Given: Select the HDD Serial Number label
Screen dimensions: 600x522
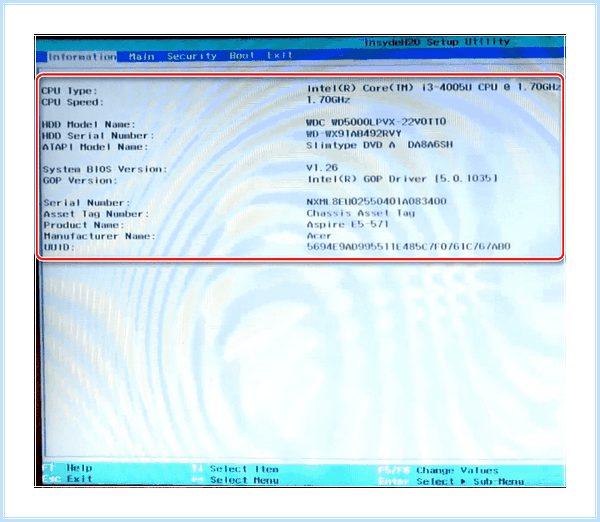Looking at the screenshot, I should click(x=98, y=136).
